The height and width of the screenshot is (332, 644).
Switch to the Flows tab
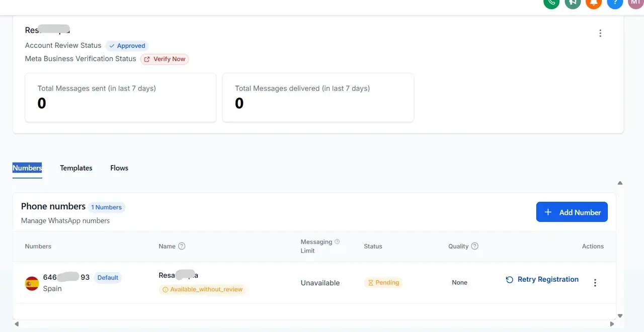[x=119, y=168]
